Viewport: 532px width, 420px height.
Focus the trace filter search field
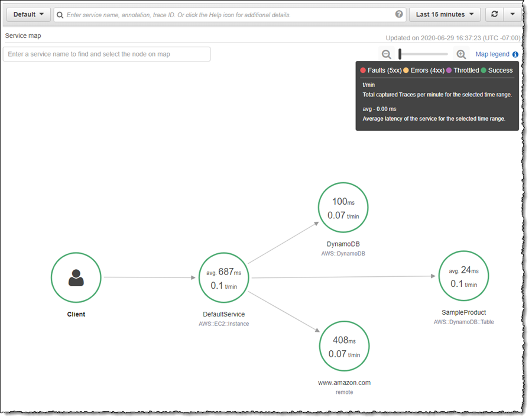pyautogui.click(x=230, y=15)
